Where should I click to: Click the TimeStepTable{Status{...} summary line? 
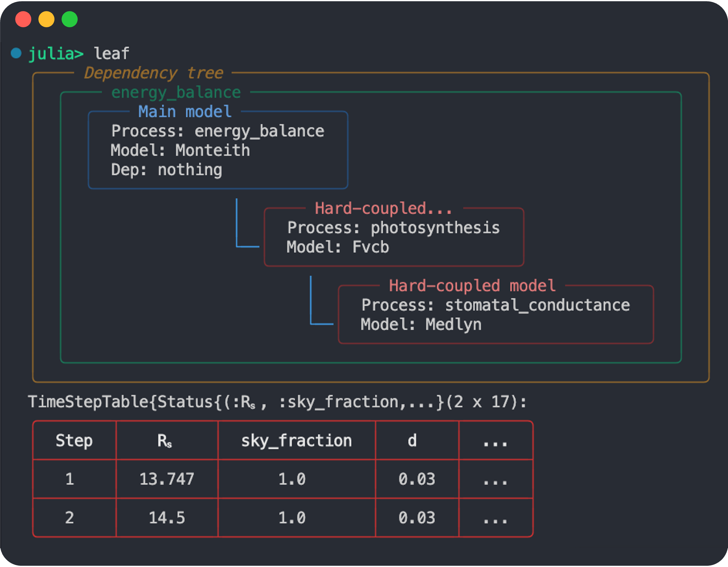pos(277,402)
